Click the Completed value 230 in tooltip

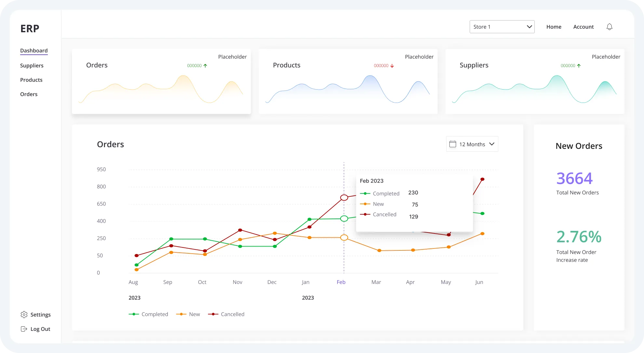[413, 192]
